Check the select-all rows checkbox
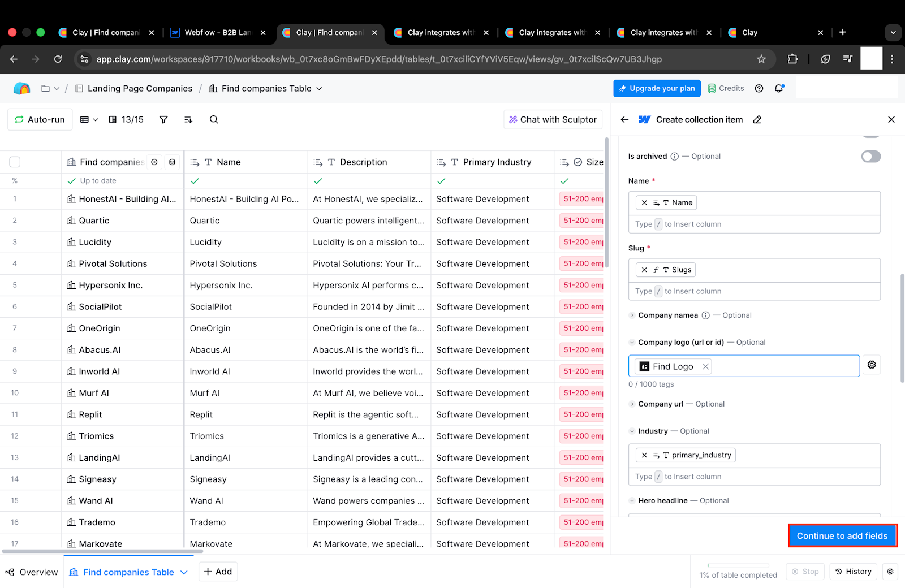905x588 pixels. pos(15,162)
